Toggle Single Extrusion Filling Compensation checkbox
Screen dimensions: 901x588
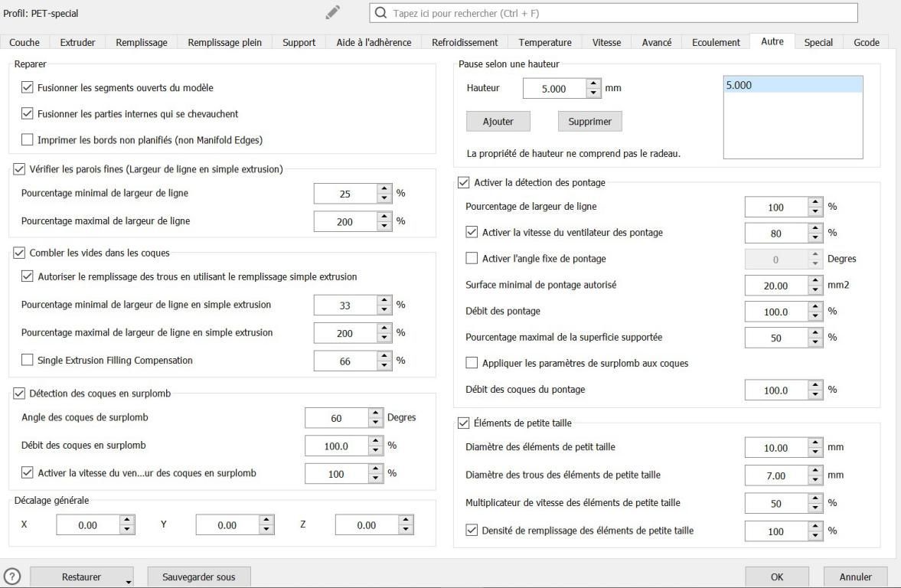pos(27,360)
